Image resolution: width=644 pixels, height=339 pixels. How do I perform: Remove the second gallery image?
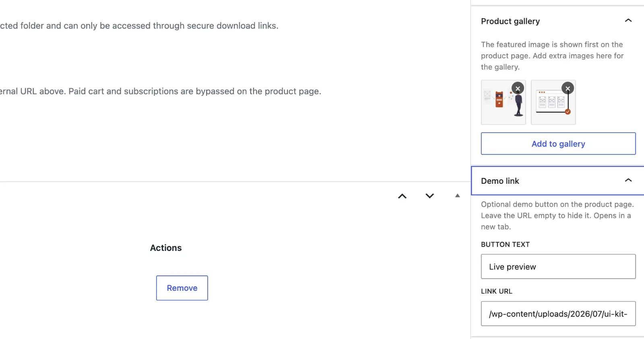pyautogui.click(x=568, y=88)
